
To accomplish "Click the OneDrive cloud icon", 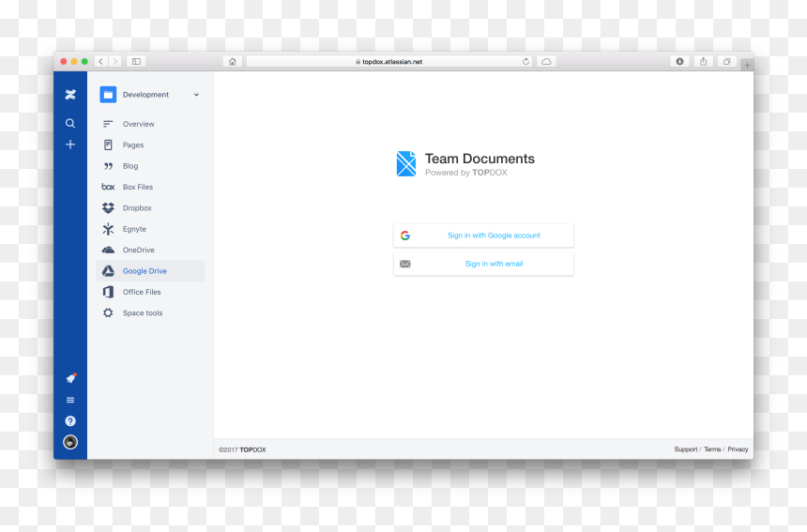I will tap(108, 251).
